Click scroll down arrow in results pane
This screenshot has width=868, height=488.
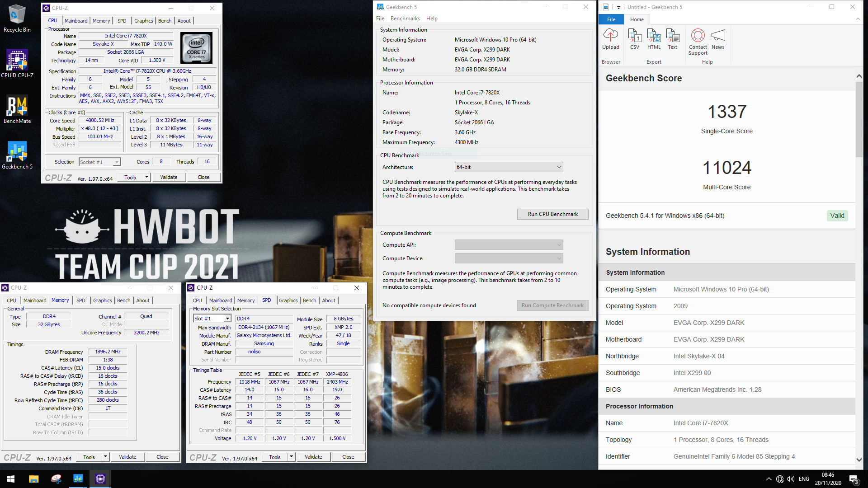click(x=859, y=460)
